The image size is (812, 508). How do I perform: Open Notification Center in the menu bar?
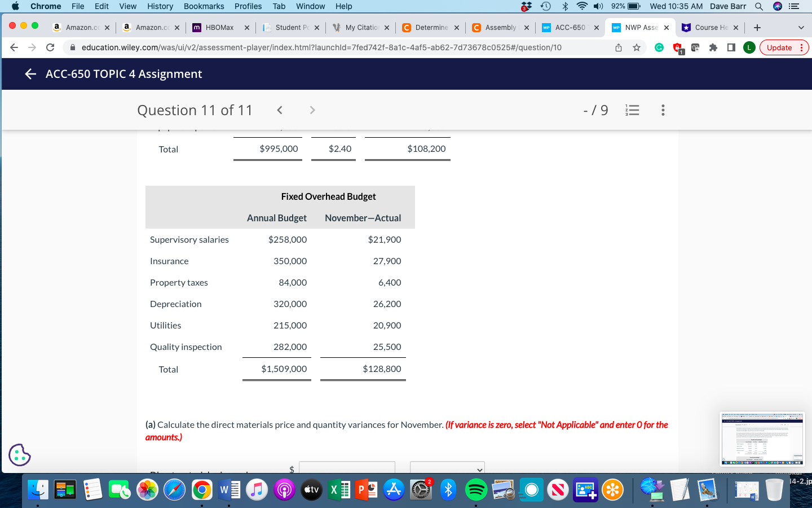pos(794,6)
